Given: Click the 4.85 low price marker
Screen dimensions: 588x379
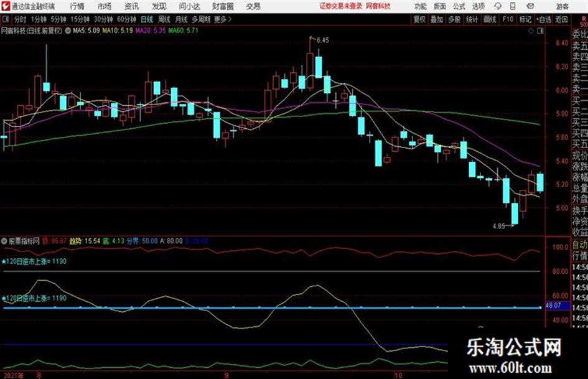Looking at the screenshot, I should pos(499,227).
